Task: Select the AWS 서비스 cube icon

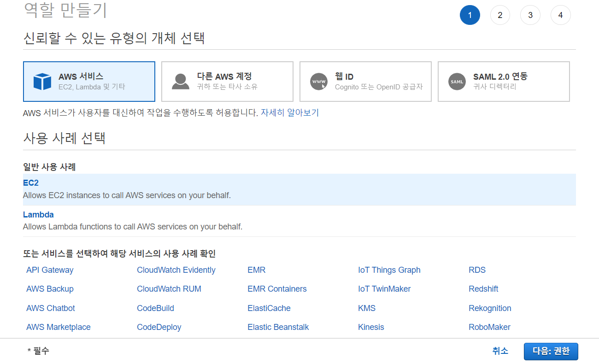Action: coord(42,82)
